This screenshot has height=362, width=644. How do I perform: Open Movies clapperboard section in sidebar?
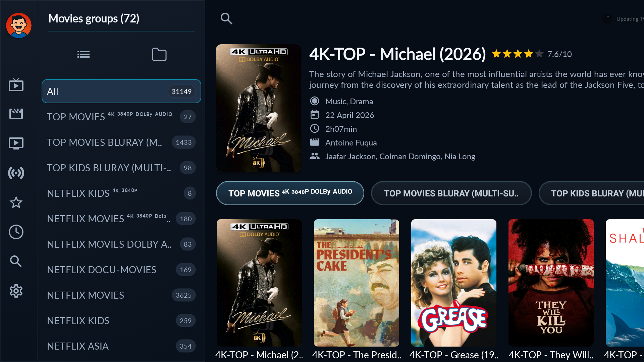[16, 114]
